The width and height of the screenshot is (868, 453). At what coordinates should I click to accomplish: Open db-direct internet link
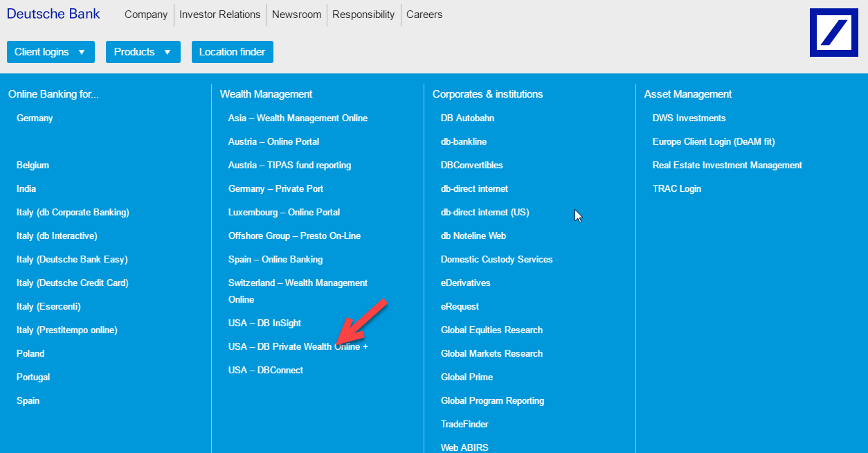point(474,188)
